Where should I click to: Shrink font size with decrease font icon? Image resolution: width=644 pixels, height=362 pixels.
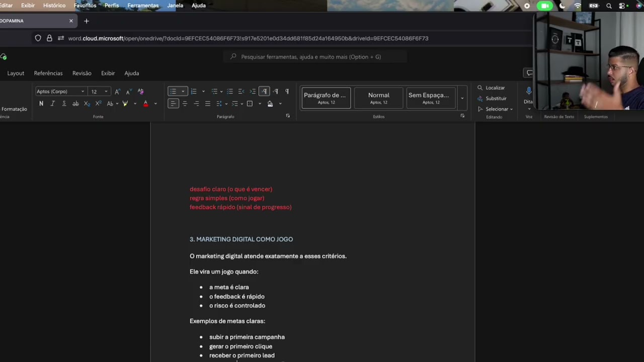(128, 92)
